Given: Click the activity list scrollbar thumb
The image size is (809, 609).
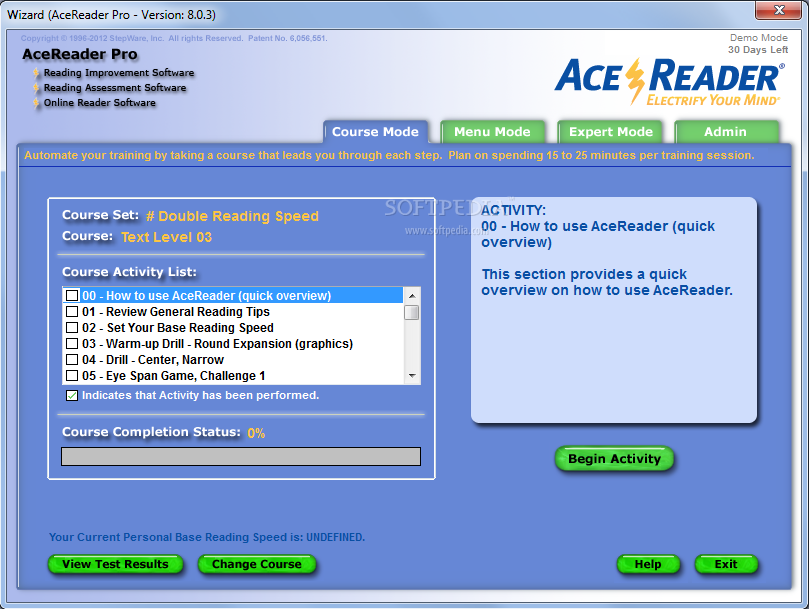Looking at the screenshot, I should click(x=412, y=312).
